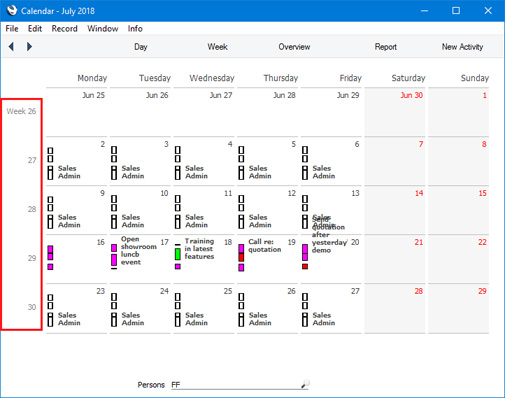Open the Info menu
505x398 pixels.
(135, 29)
